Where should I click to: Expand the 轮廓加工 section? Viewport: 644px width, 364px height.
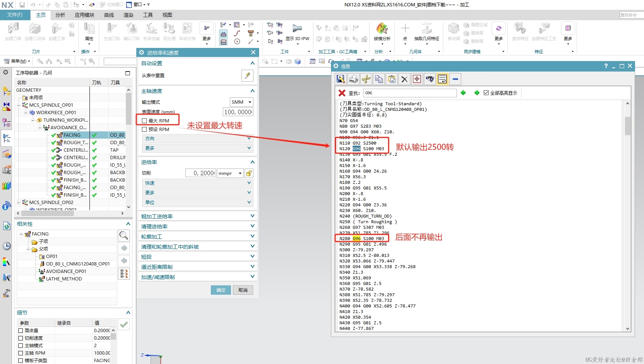[x=197, y=237]
